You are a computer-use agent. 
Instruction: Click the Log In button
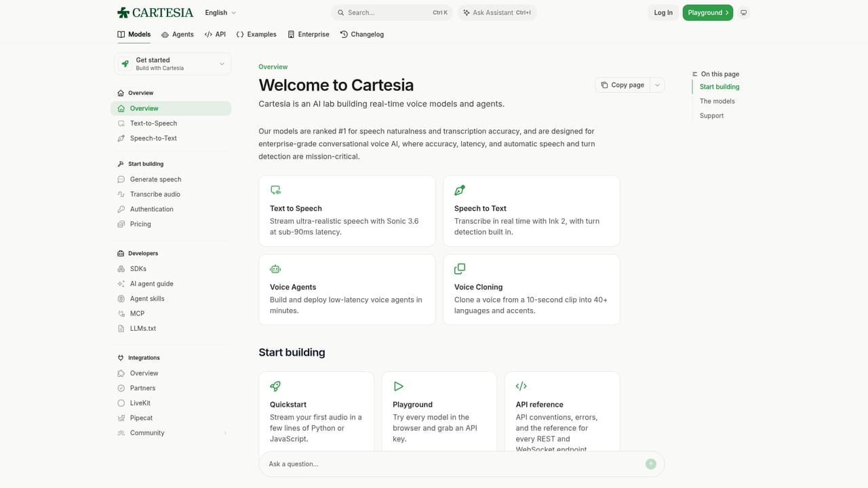(663, 13)
